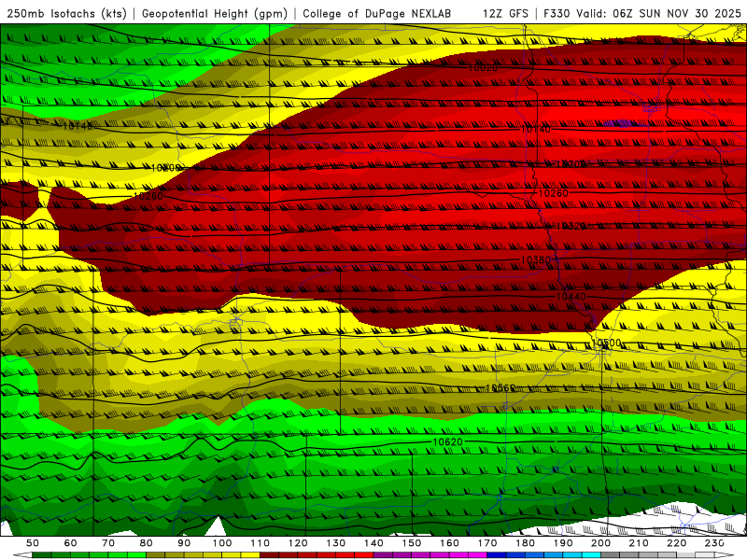Click the 120 knots legend value

point(298,543)
